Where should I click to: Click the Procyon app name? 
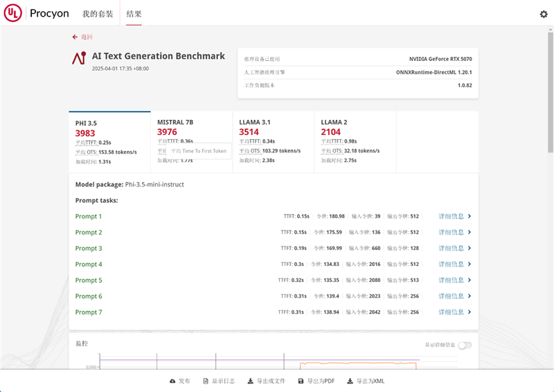point(49,13)
